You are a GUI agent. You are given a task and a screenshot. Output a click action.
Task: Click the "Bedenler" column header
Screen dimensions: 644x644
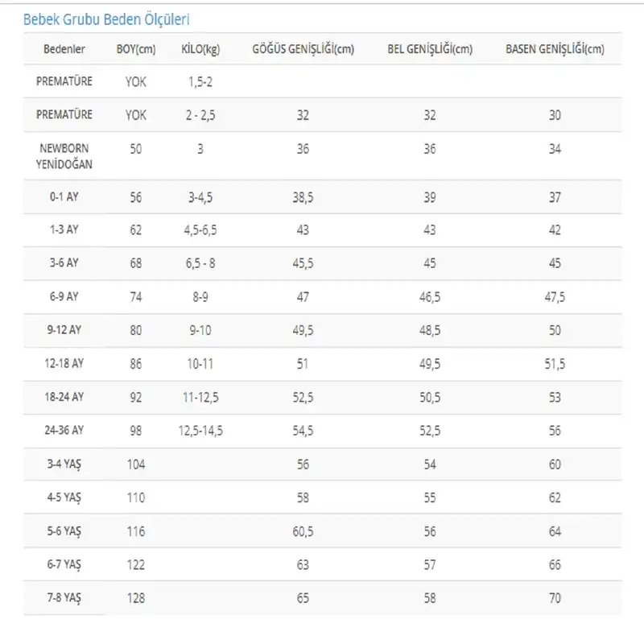tap(64, 50)
